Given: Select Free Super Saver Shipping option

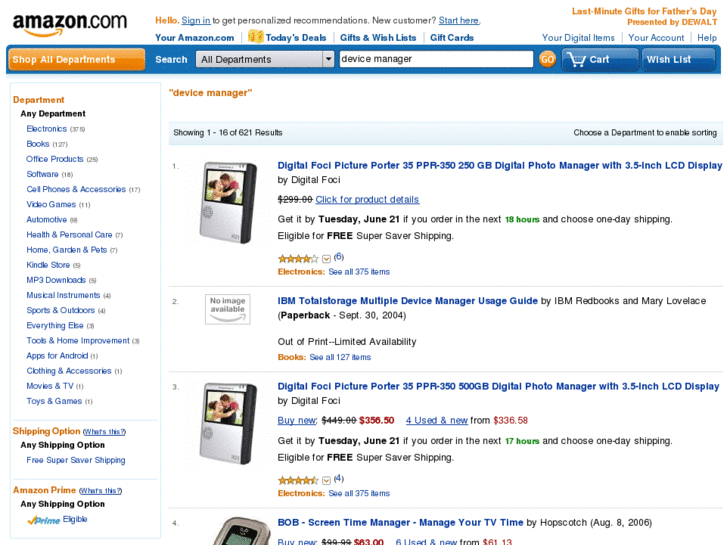Looking at the screenshot, I should click(76, 461).
